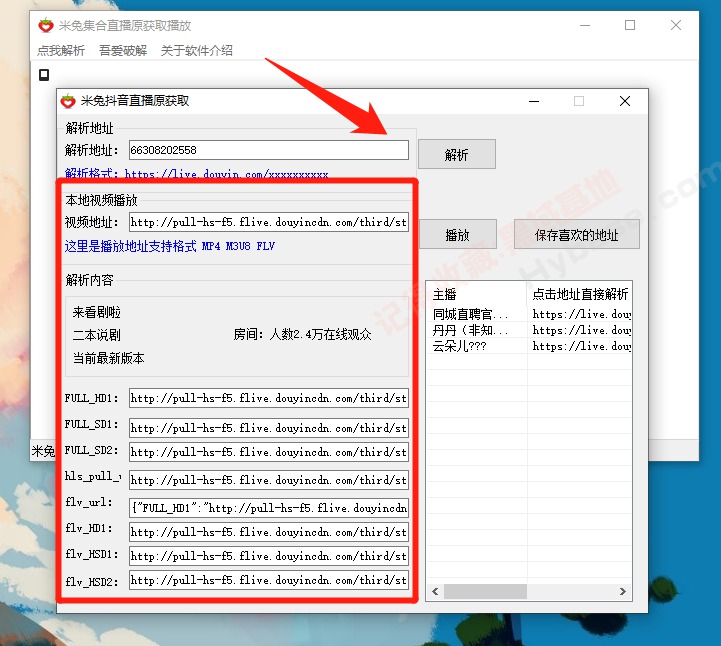The image size is (721, 646).
Task: Click the 房间: 人数2.4万在线观众 text
Action: 302,334
